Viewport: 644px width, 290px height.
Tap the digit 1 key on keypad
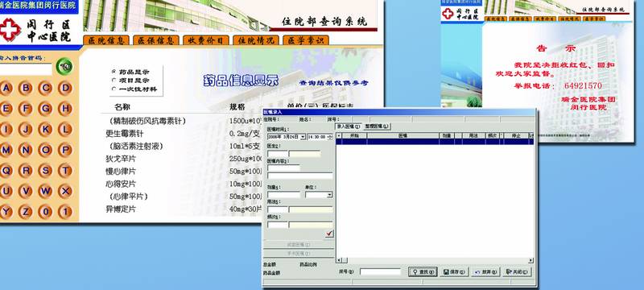[x=65, y=212]
